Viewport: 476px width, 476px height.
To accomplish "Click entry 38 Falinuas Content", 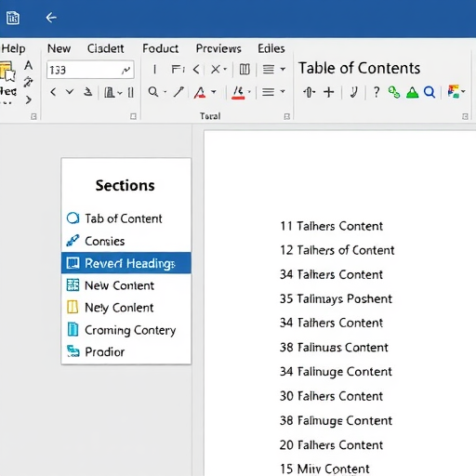I will pos(334,348).
